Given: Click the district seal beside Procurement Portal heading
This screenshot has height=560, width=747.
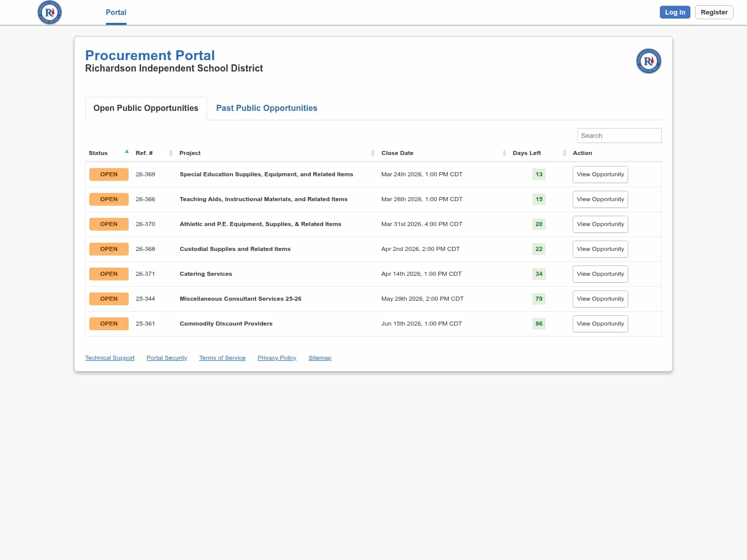Looking at the screenshot, I should (648, 61).
